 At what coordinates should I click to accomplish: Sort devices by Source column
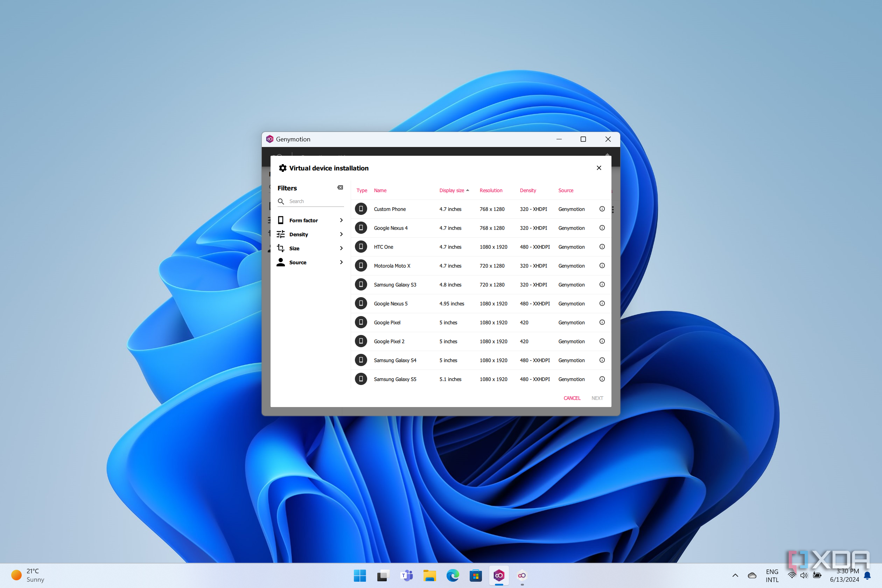tap(566, 190)
